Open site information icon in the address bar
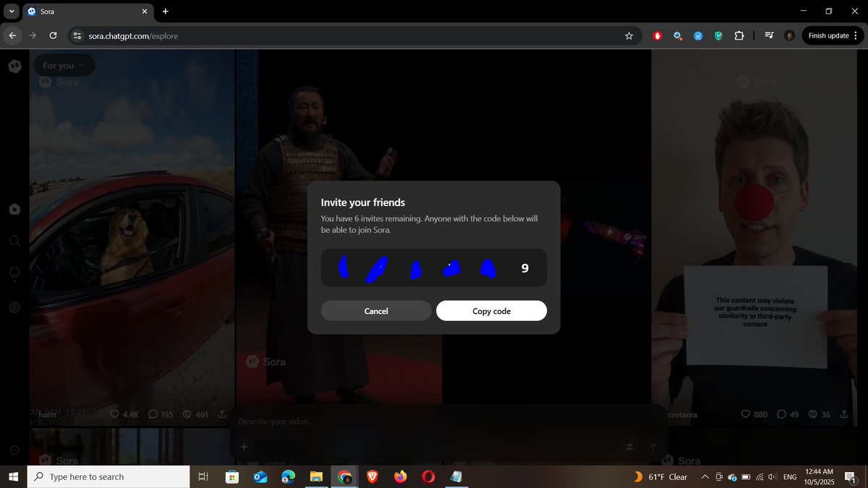The width and height of the screenshot is (868, 488). coord(78,35)
